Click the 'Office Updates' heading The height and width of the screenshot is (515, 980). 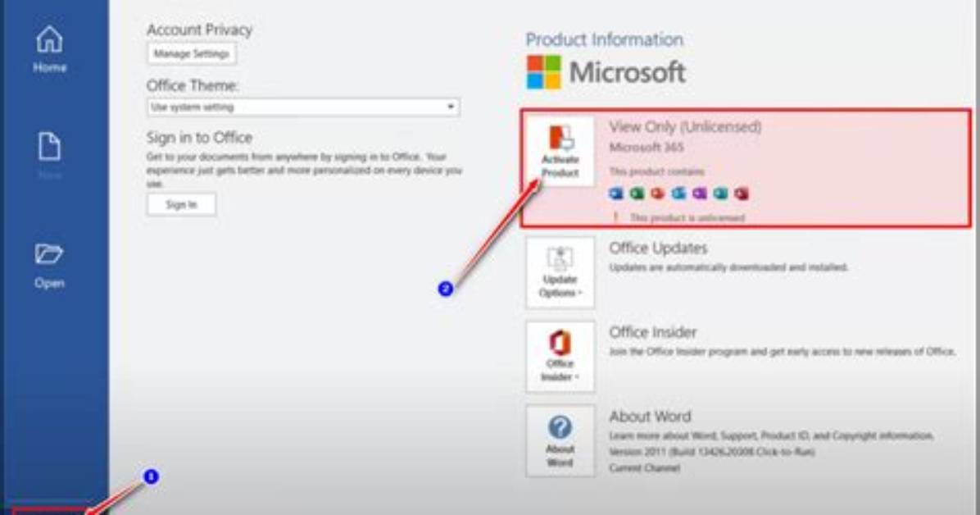[658, 248]
